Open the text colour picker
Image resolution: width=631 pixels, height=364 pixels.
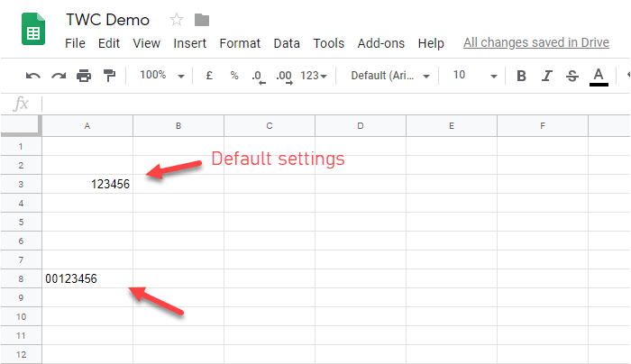tap(599, 77)
